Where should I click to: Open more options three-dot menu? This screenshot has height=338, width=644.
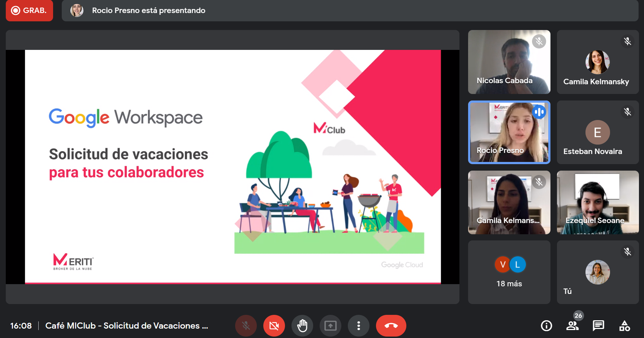coord(359,326)
